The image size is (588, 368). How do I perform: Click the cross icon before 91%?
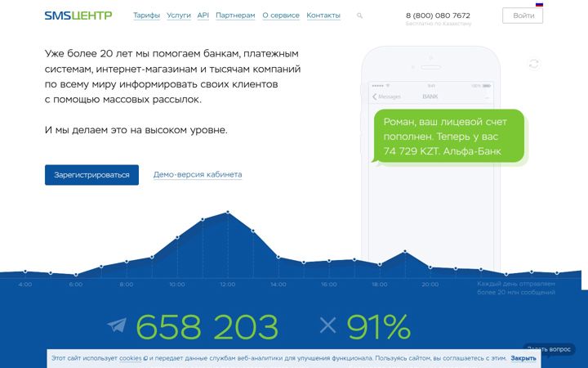(328, 325)
